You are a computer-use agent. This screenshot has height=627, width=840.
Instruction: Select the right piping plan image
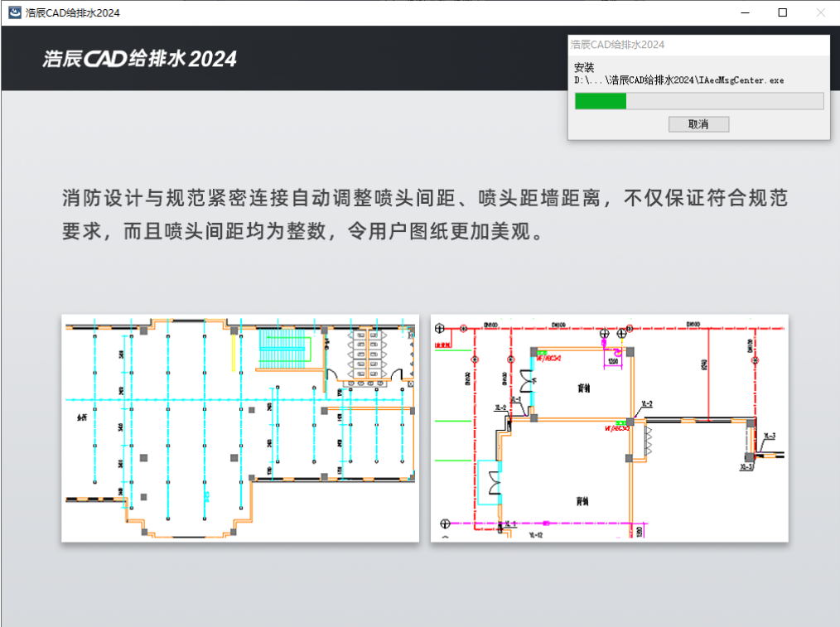[x=609, y=427]
